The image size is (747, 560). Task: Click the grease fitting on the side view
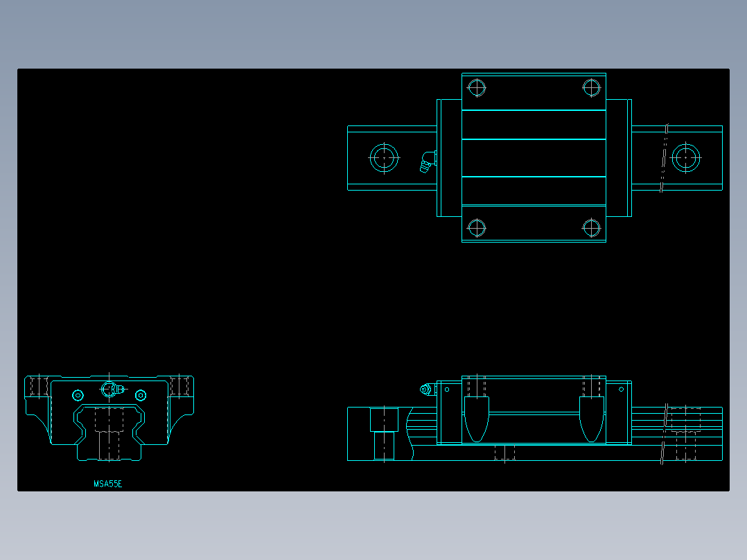(x=427, y=390)
